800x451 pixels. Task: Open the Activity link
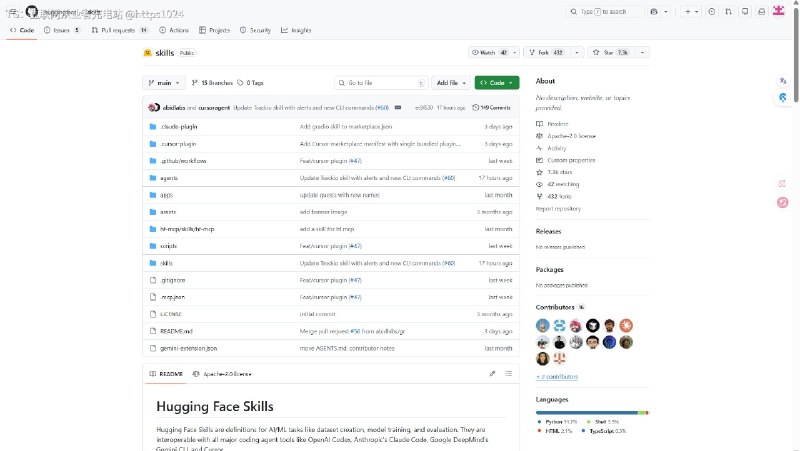(x=551, y=148)
